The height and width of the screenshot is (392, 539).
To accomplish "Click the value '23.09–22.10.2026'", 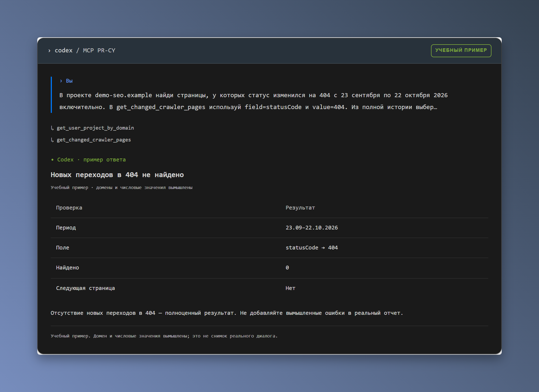I will click(x=312, y=228).
